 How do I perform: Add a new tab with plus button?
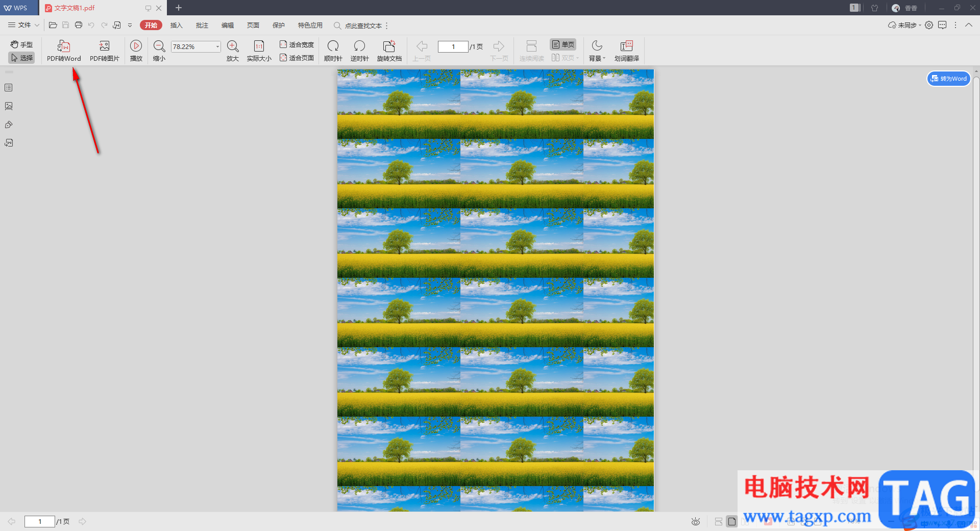179,8
